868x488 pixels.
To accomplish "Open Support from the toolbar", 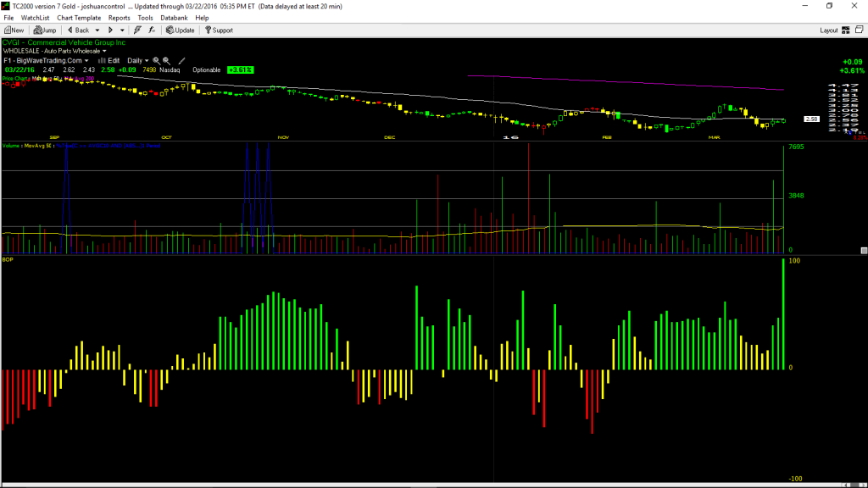I will 220,30.
